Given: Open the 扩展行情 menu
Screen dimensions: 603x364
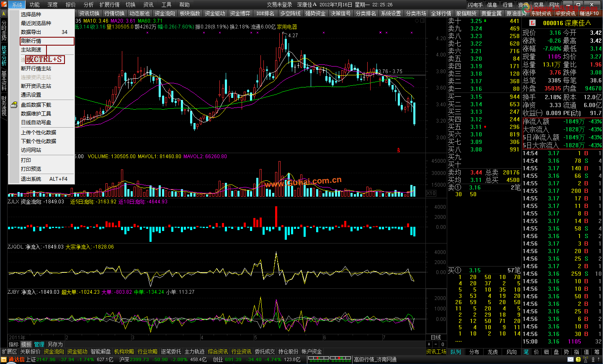Looking at the screenshot, I should pos(109,5).
